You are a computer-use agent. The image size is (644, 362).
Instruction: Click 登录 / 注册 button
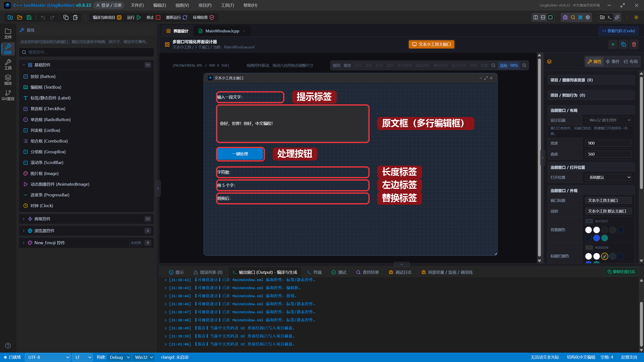(x=109, y=5)
